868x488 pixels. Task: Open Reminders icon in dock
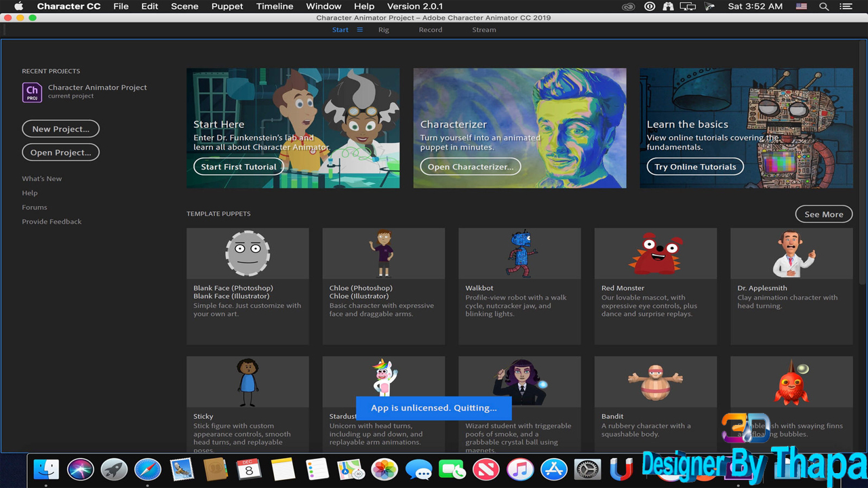[317, 469]
